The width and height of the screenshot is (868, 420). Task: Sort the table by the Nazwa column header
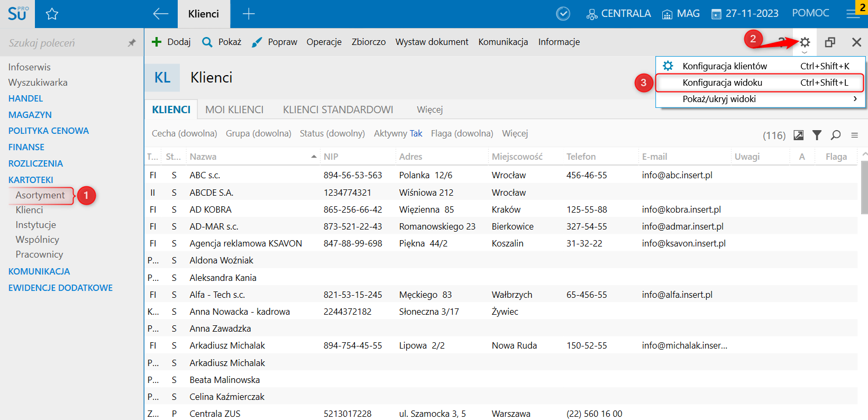(203, 157)
